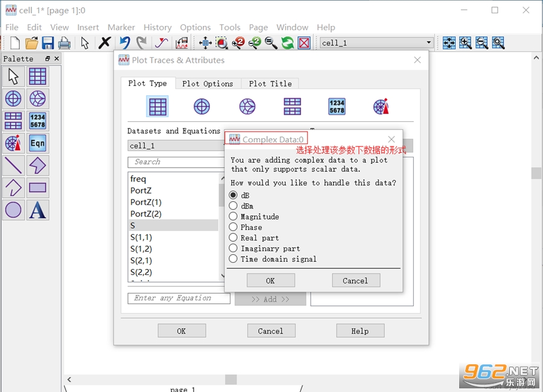
Task: Switch to the Plot Options tab
Action: click(208, 83)
